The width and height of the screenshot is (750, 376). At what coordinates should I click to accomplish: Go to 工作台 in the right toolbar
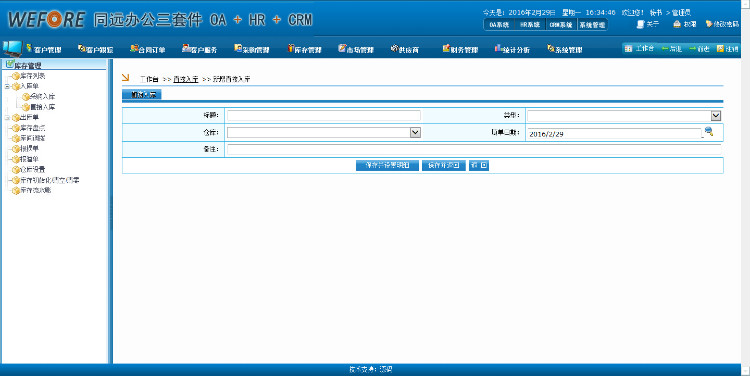(x=640, y=49)
